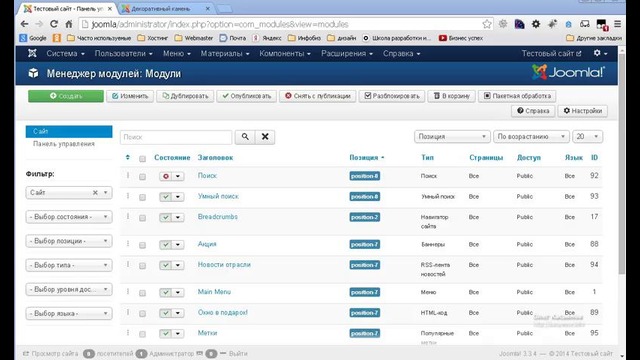Select checkbox for Main Menu module
This screenshot has height=360, width=640.
142,293
